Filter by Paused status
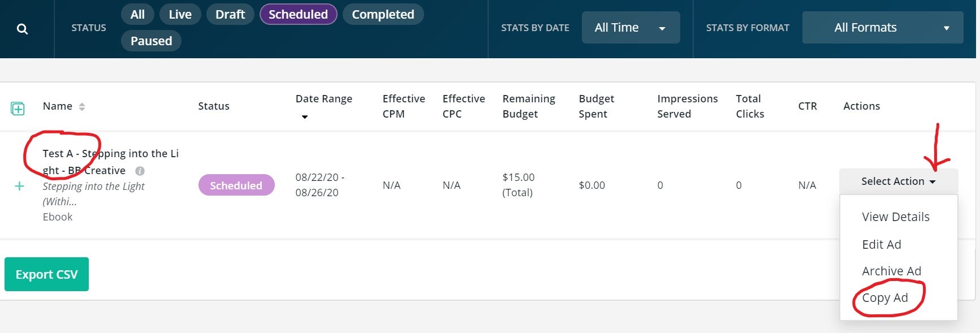The width and height of the screenshot is (980, 333). [x=151, y=41]
